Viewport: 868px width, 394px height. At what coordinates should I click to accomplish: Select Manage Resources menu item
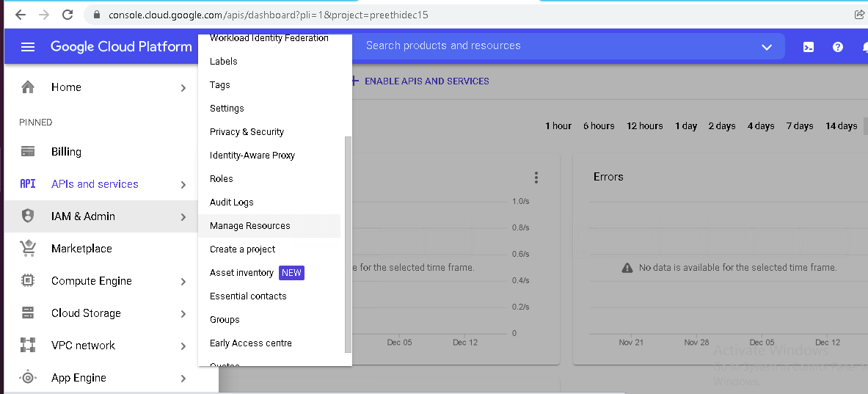click(269, 226)
